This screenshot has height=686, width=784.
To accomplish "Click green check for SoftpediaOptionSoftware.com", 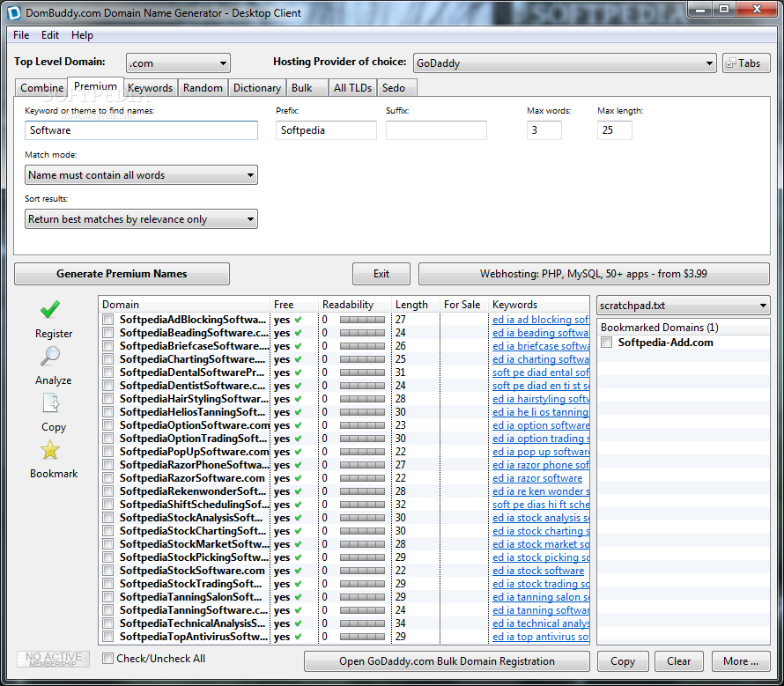I will click(x=298, y=425).
